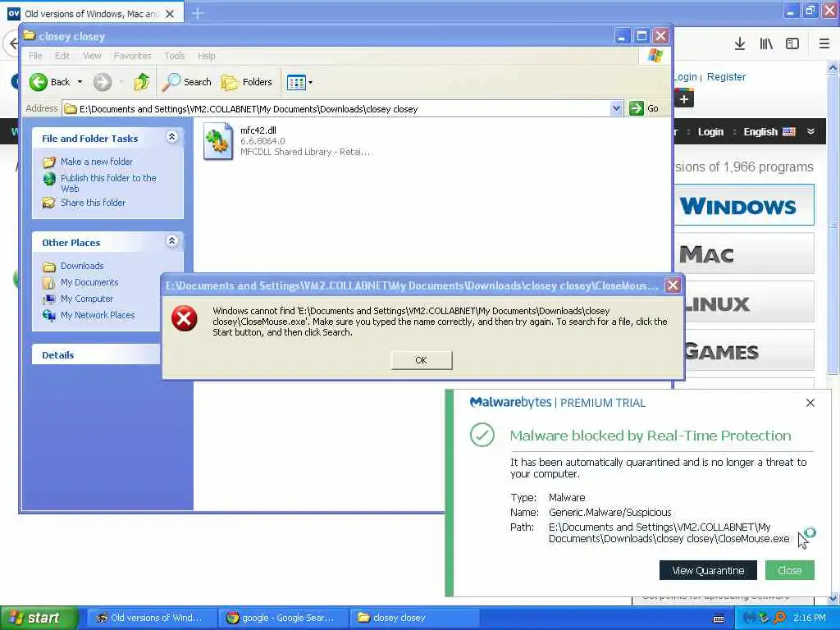Open the Search pane in Explorer
Image resolution: width=840 pixels, height=630 pixels.
click(x=187, y=82)
